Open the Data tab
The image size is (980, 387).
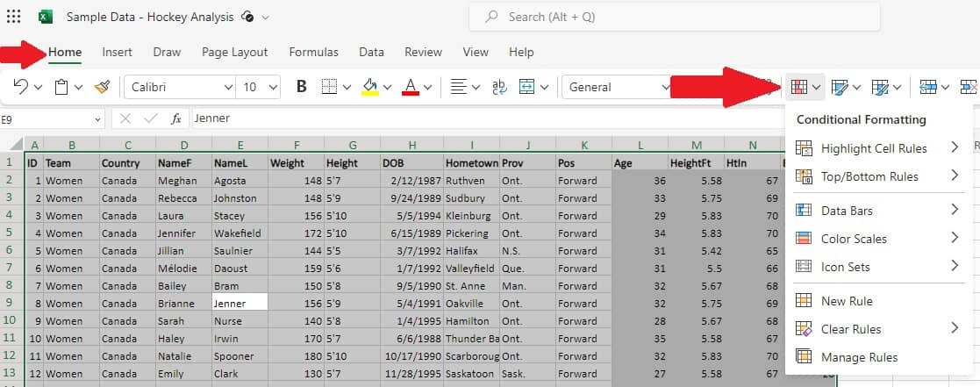[371, 53]
